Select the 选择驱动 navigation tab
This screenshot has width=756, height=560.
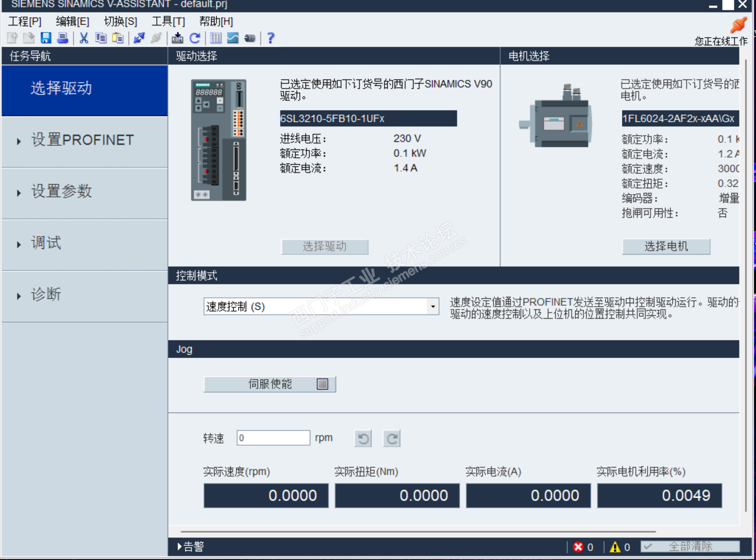[x=84, y=90]
